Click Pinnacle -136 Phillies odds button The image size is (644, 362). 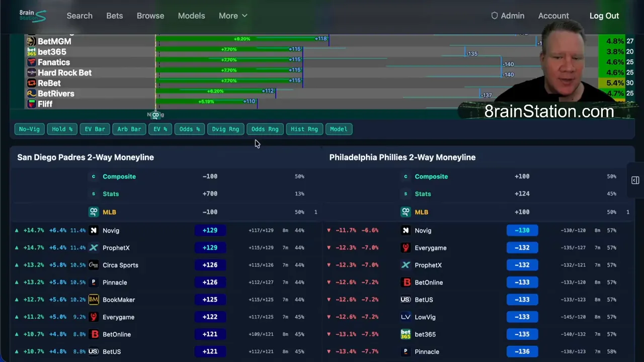[x=522, y=351]
